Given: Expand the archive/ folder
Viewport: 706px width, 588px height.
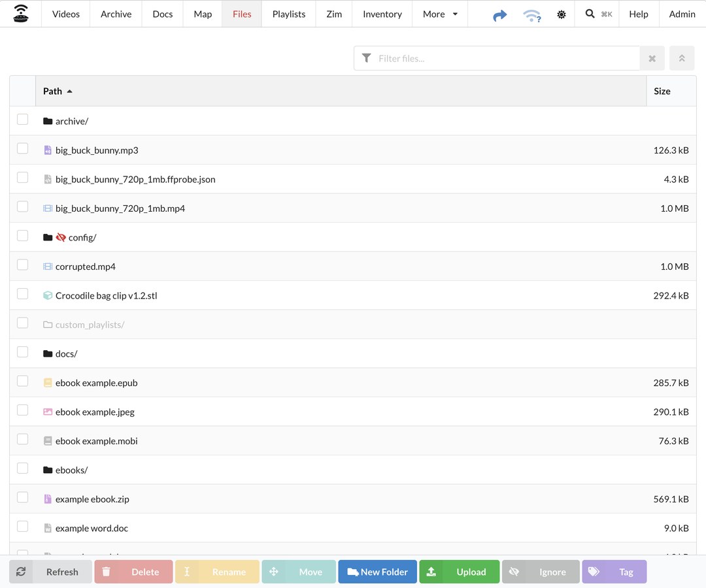Looking at the screenshot, I should 72,121.
